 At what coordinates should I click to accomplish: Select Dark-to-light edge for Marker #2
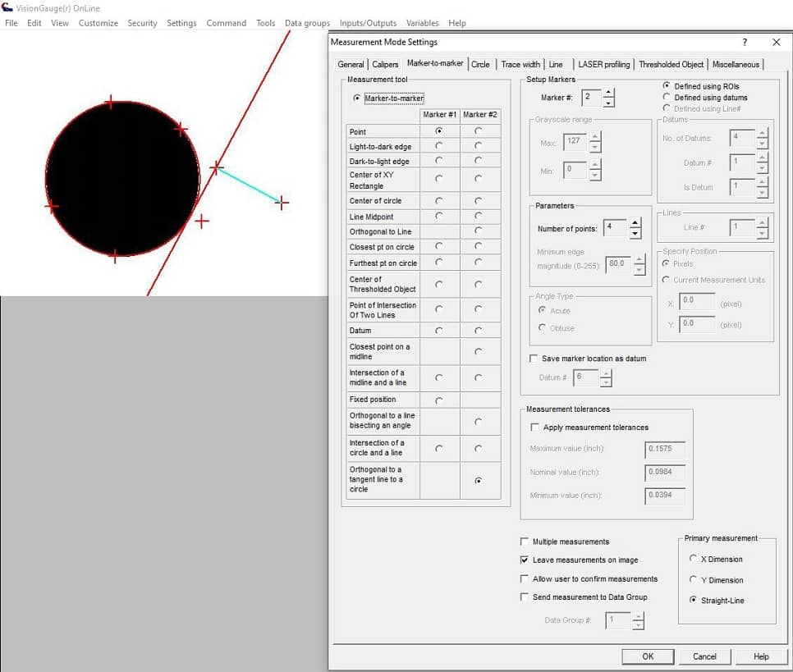[479, 160]
